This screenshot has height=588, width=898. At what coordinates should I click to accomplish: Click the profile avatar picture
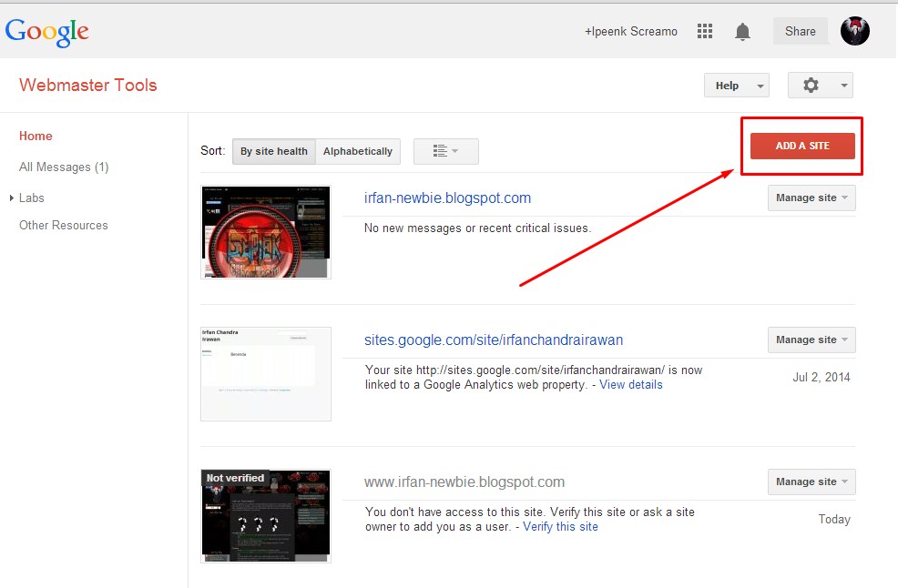[854, 31]
